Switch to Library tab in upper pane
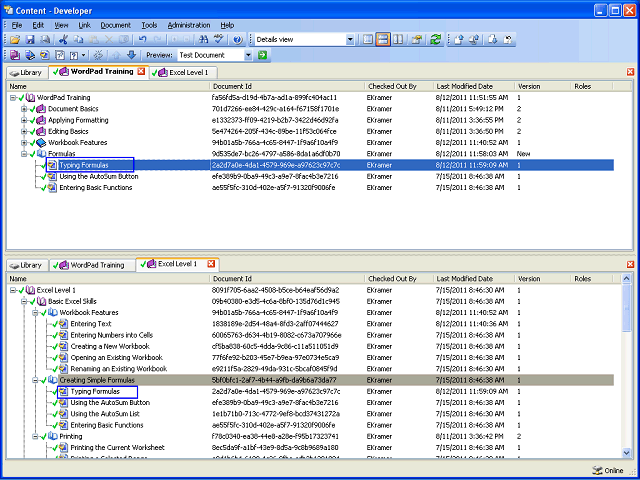This screenshot has height=480, width=640. [27, 73]
